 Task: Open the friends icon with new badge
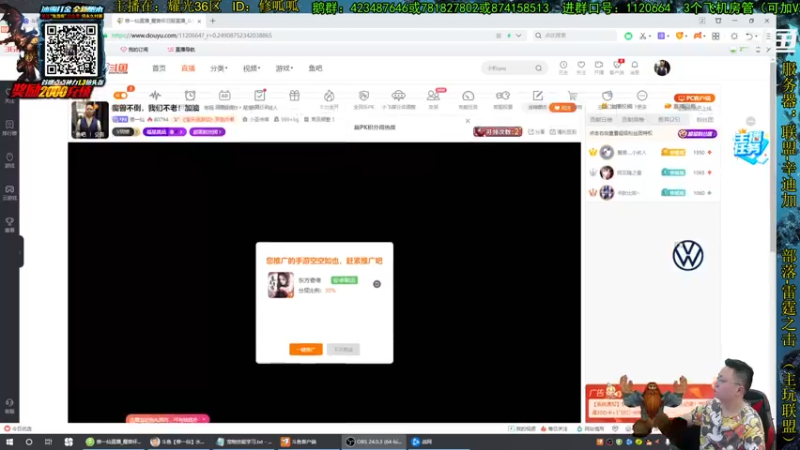[x=433, y=95]
